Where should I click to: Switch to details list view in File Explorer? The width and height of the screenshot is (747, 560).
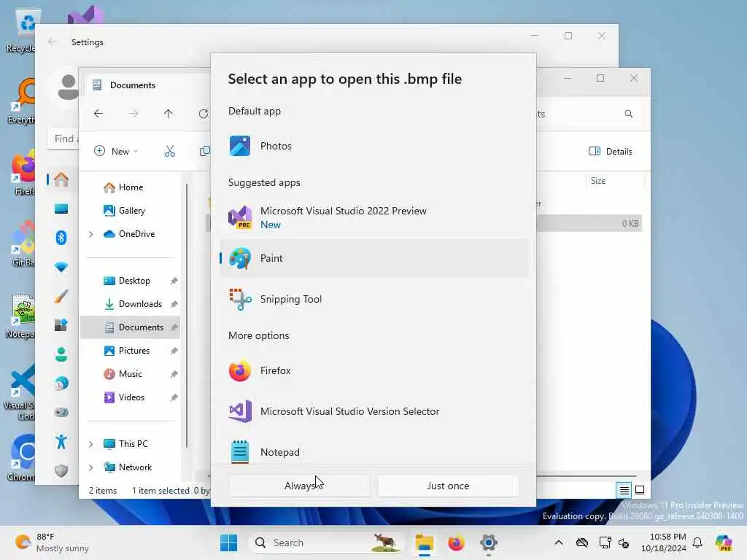point(624,489)
